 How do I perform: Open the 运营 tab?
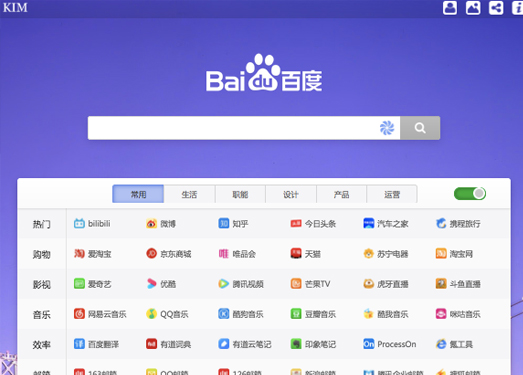click(x=392, y=194)
